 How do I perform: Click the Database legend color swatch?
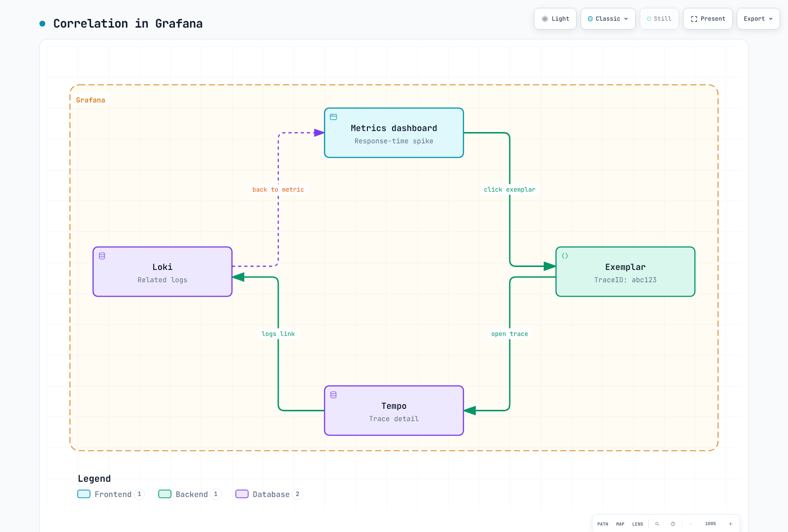(242, 494)
